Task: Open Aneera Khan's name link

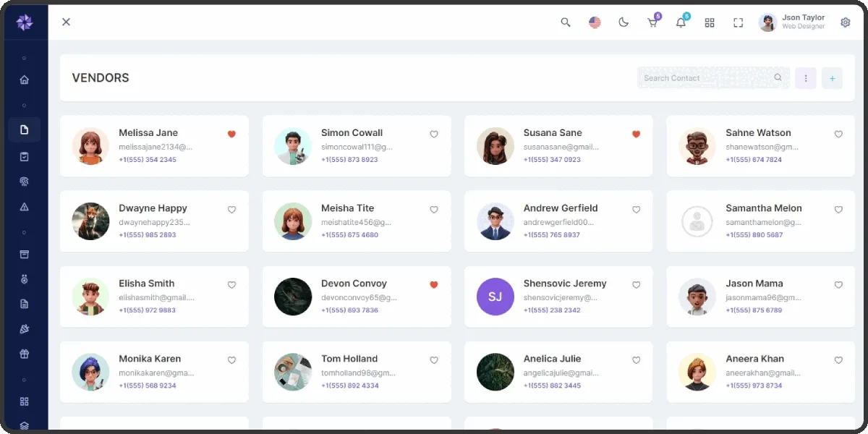Action: (754, 358)
